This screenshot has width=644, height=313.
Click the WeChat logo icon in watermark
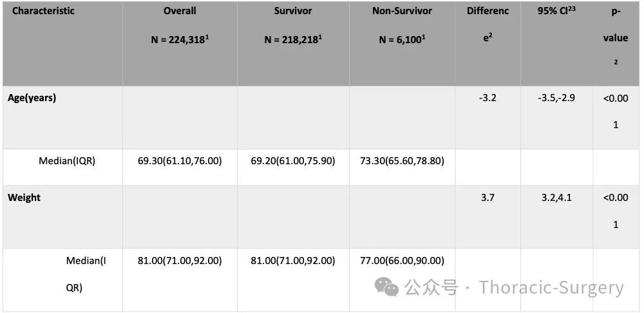[386, 287]
